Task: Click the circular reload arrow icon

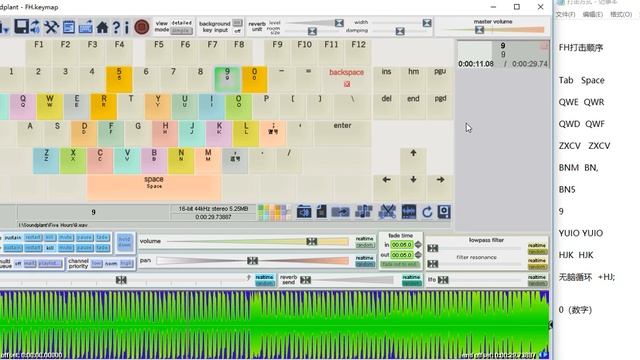Action: [427, 212]
